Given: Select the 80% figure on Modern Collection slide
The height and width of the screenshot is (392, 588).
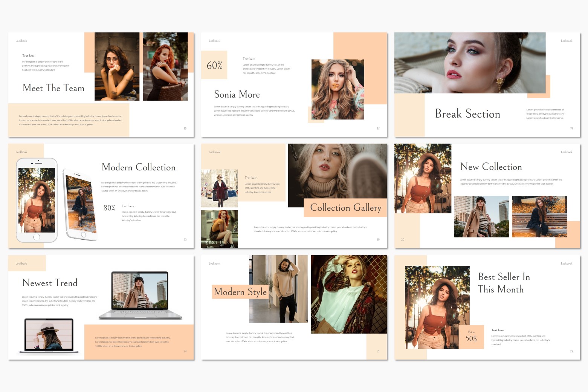Looking at the screenshot, I should [109, 208].
